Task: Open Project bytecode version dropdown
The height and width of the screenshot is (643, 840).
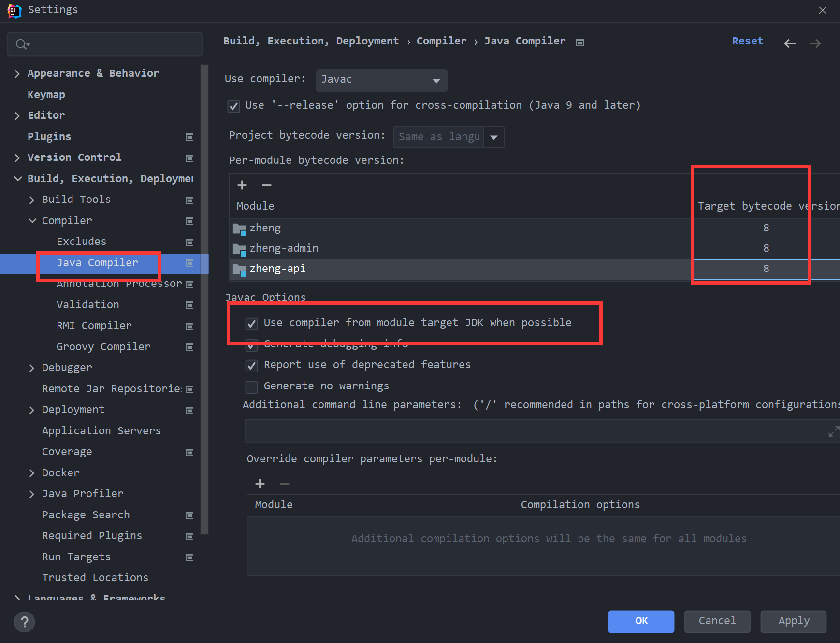Action: coord(493,137)
